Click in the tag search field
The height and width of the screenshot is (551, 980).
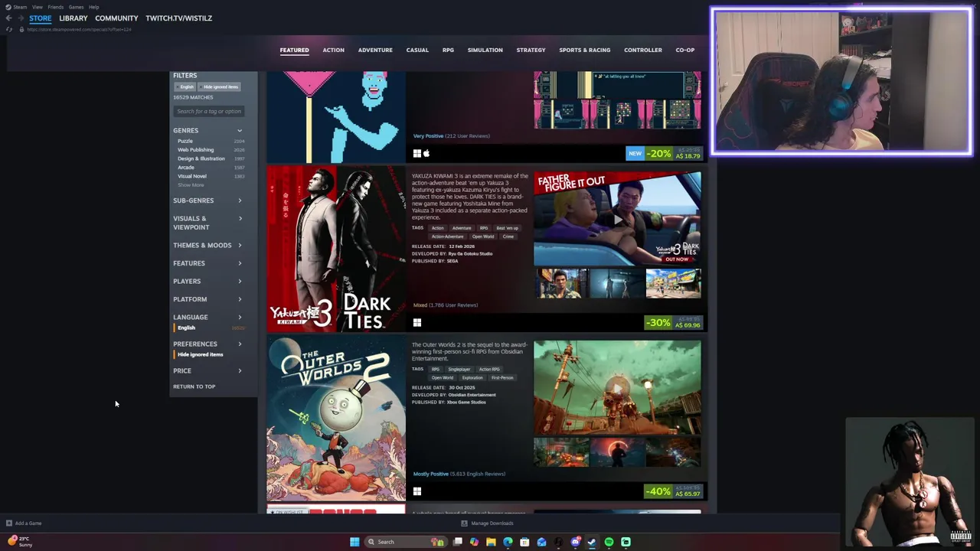208,111
